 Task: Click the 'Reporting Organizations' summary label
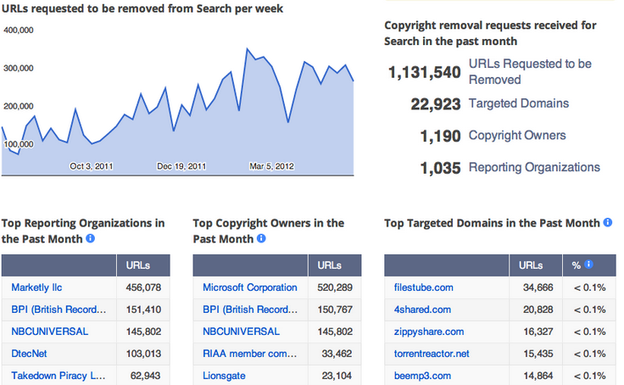[534, 167]
